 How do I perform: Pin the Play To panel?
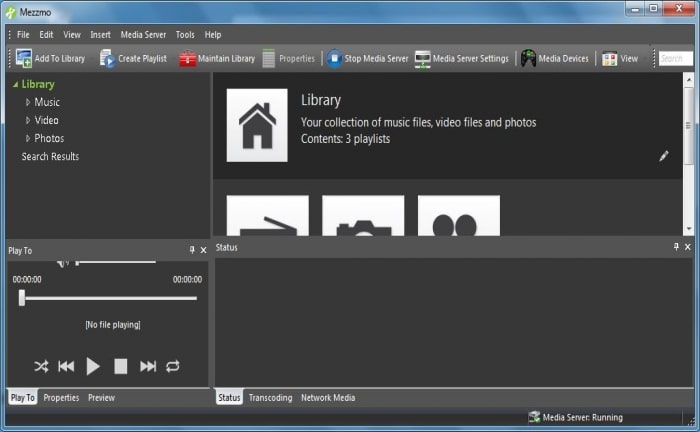click(192, 250)
